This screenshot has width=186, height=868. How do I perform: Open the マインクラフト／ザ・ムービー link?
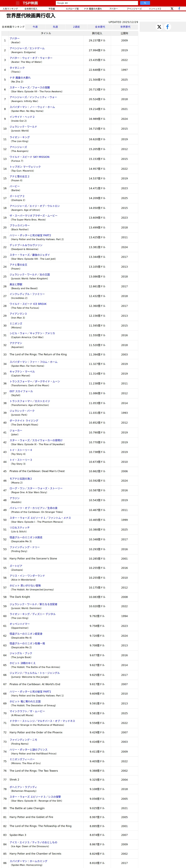(27, 711)
